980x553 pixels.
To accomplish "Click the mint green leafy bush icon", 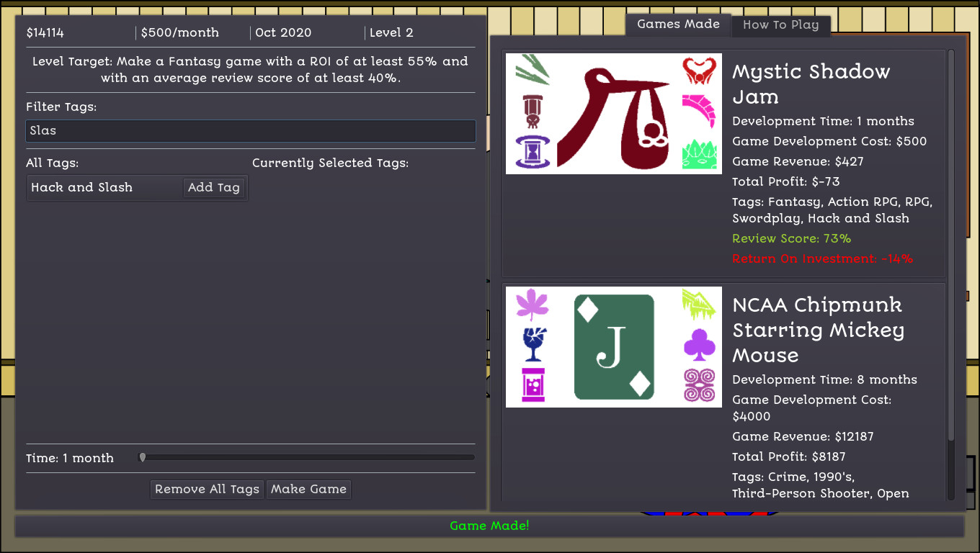I will coord(699,153).
